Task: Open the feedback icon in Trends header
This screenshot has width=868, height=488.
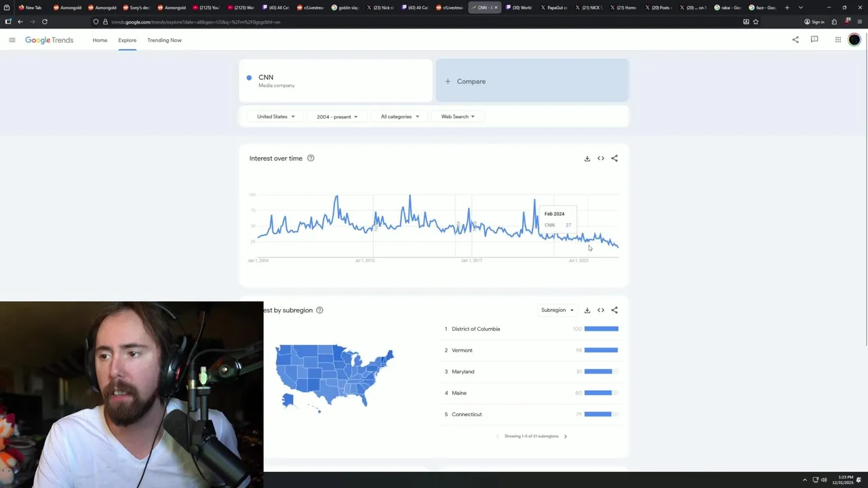Action: point(814,39)
